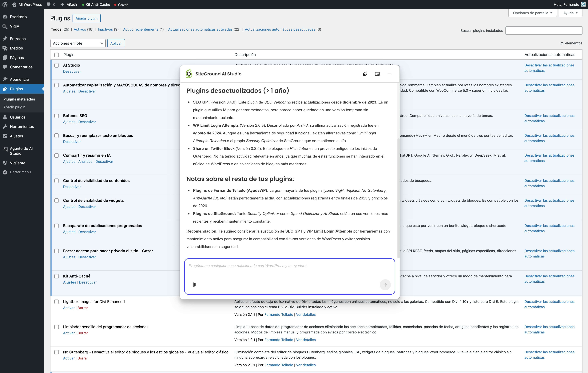Filter plugins by Inactivos

(x=105, y=29)
